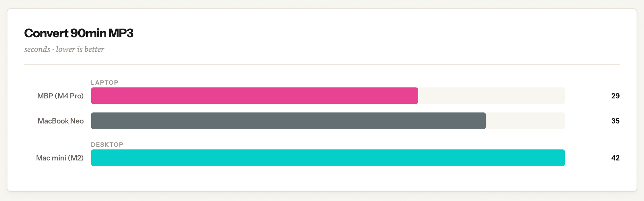Image resolution: width=644 pixels, height=201 pixels.
Task: Click the unfilled track of MBP bar
Action: [491, 96]
